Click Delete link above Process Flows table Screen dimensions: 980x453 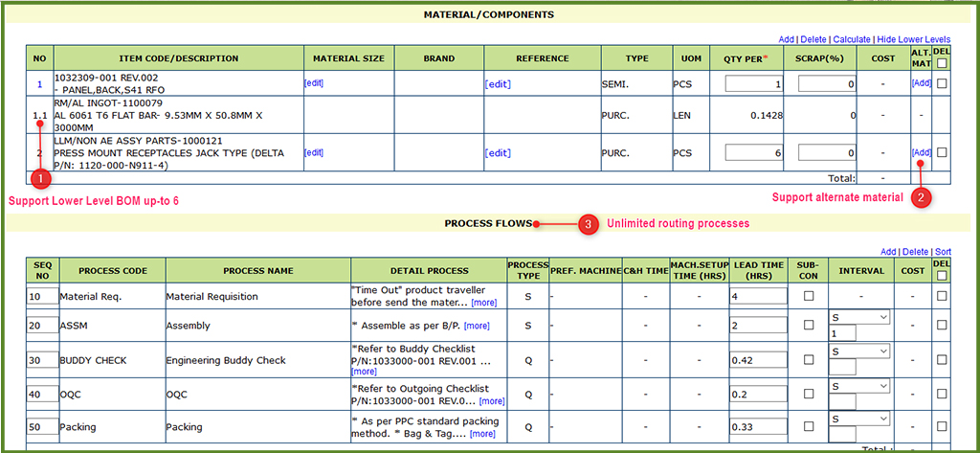click(915, 252)
